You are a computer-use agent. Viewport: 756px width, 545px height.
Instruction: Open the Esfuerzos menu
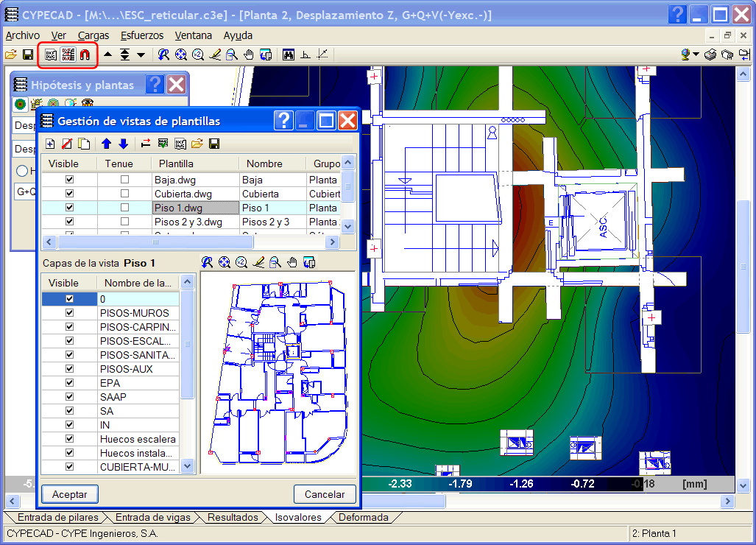(x=142, y=35)
